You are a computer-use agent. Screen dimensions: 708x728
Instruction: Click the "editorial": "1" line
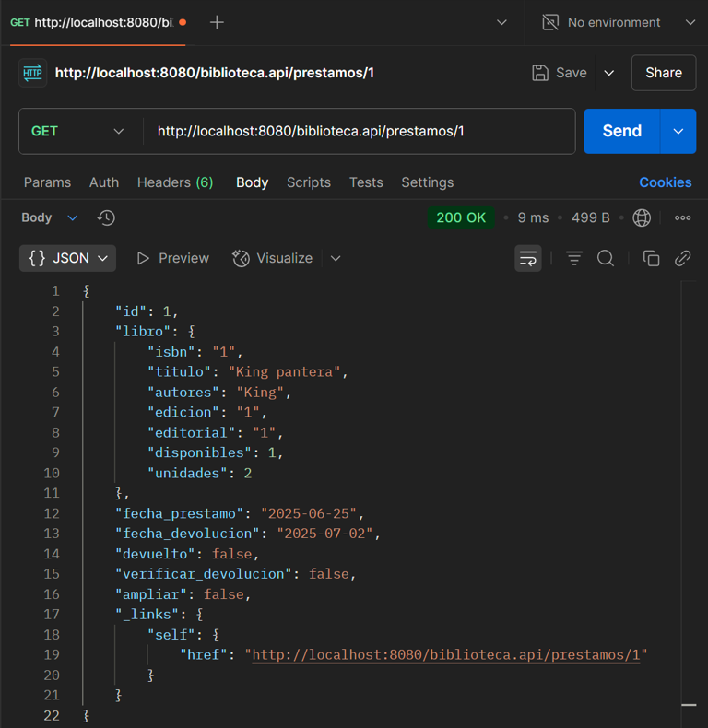tap(215, 433)
